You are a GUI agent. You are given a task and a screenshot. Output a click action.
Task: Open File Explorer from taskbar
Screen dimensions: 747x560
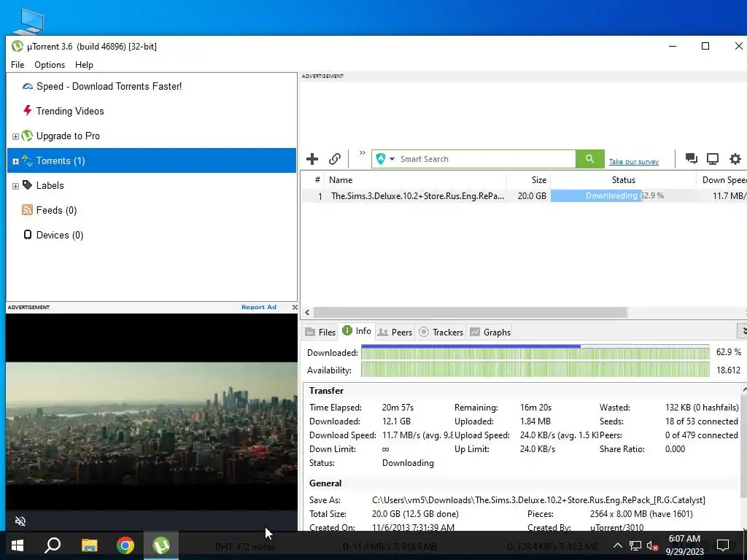[89, 545]
